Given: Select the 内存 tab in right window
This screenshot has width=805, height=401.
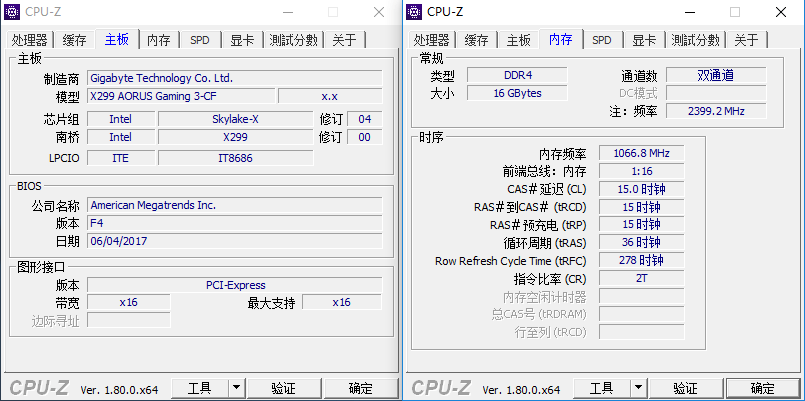Looking at the screenshot, I should [561, 39].
